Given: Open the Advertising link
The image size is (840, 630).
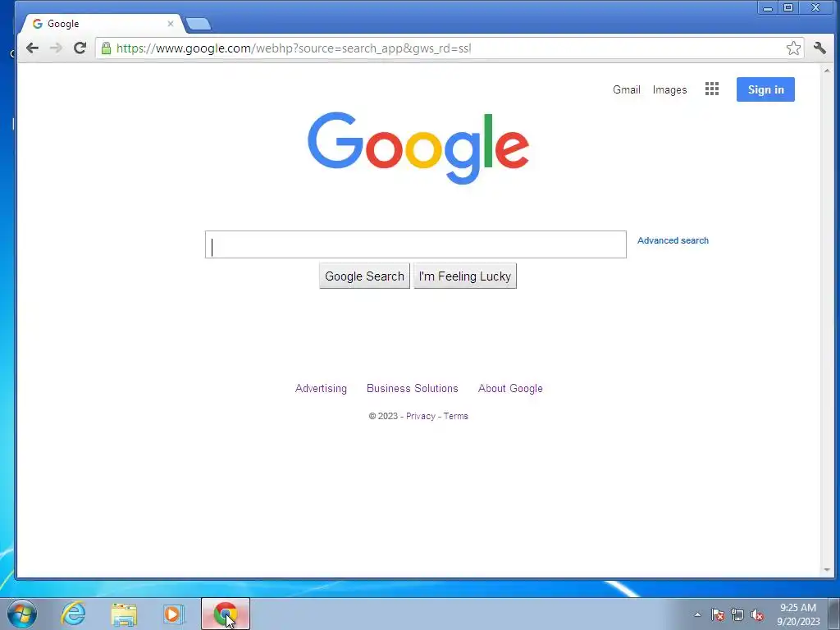Looking at the screenshot, I should coord(321,388).
